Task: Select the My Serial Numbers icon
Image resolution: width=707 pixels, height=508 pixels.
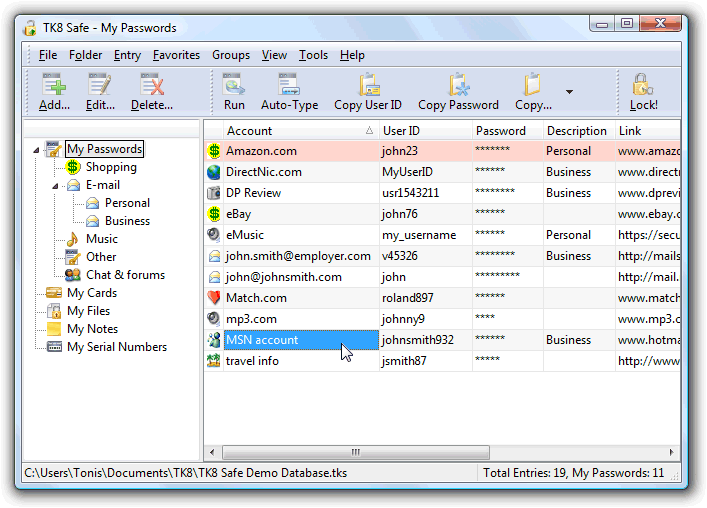Action: coord(54,347)
